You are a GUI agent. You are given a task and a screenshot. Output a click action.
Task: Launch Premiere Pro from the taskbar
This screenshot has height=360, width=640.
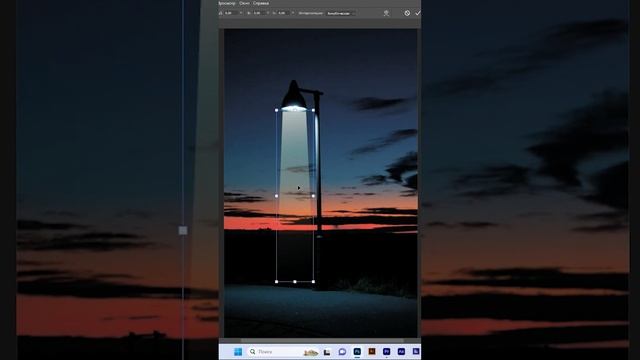(x=387, y=351)
